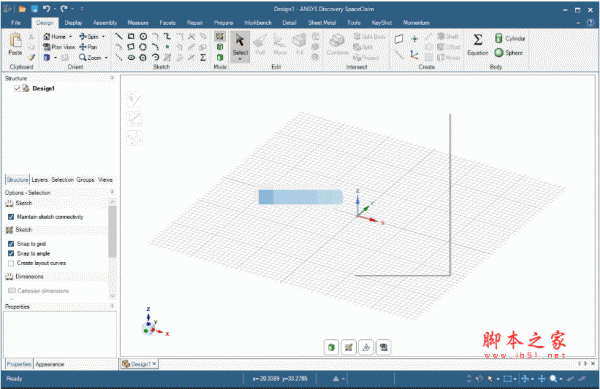Screen dimensions: 600x389
Task: Click the Options panel vertical scrollbar
Action: (112, 231)
